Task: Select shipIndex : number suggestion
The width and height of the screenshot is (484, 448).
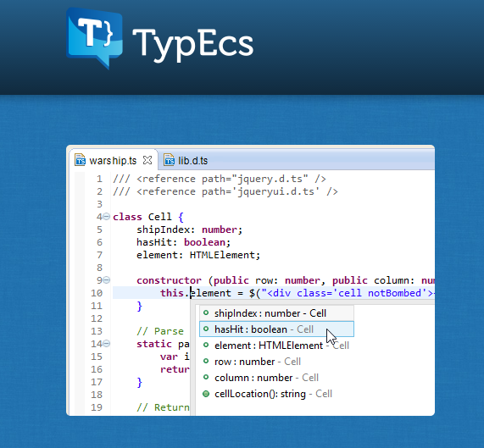Action: [x=276, y=313]
